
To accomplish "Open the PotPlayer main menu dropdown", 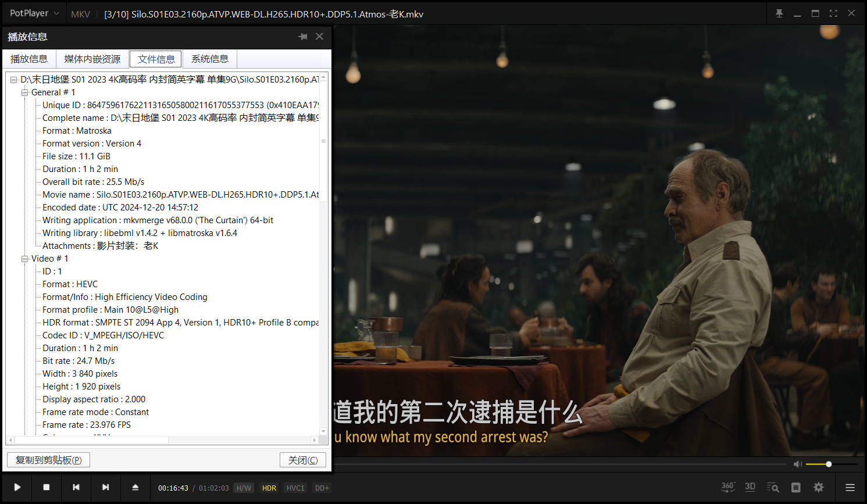I will (34, 13).
